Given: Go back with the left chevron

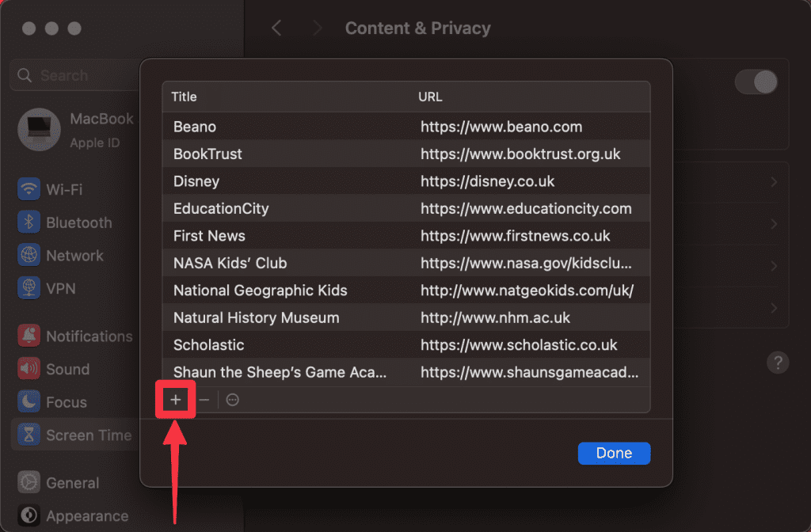Looking at the screenshot, I should click(276, 28).
